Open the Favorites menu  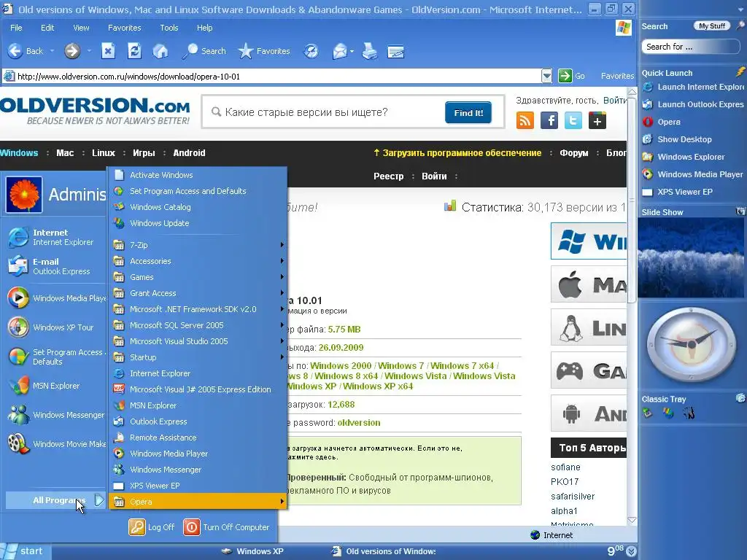point(124,28)
